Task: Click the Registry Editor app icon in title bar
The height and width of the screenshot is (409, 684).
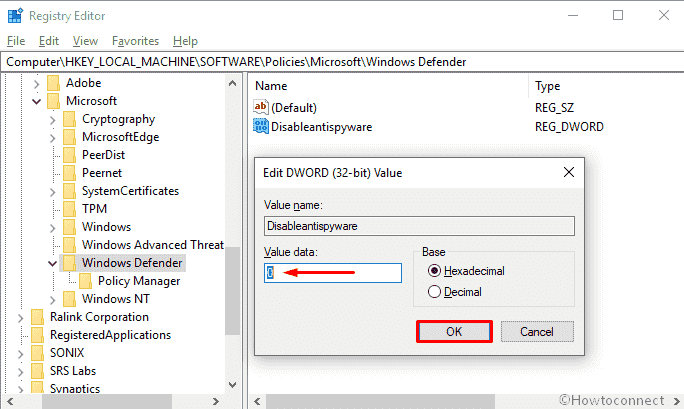Action: (x=15, y=16)
